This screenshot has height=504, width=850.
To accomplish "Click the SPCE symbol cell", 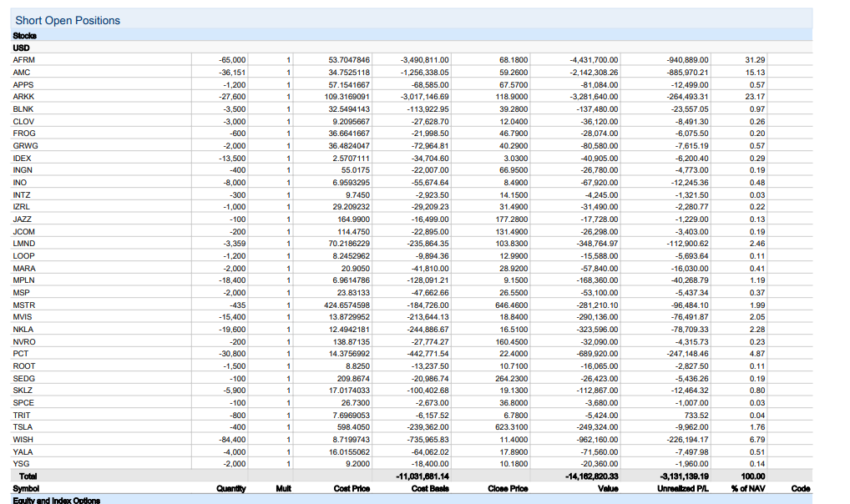I will point(24,403).
